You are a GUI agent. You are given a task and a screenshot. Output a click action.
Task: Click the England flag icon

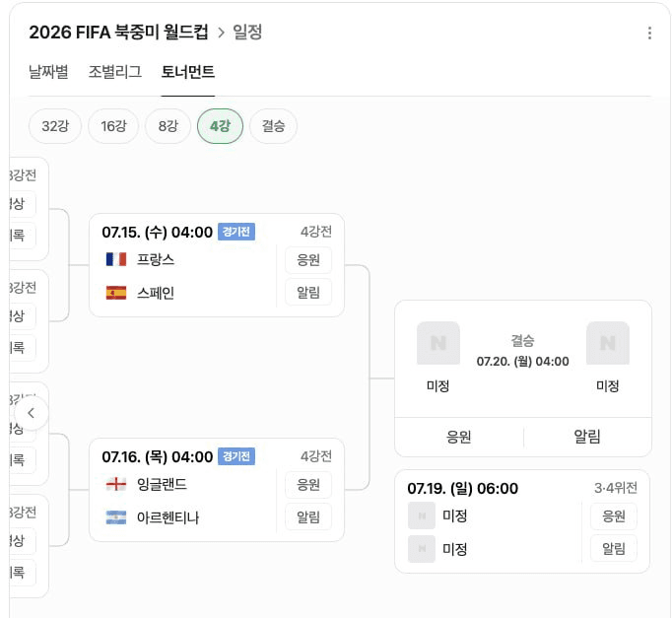[x=116, y=484]
